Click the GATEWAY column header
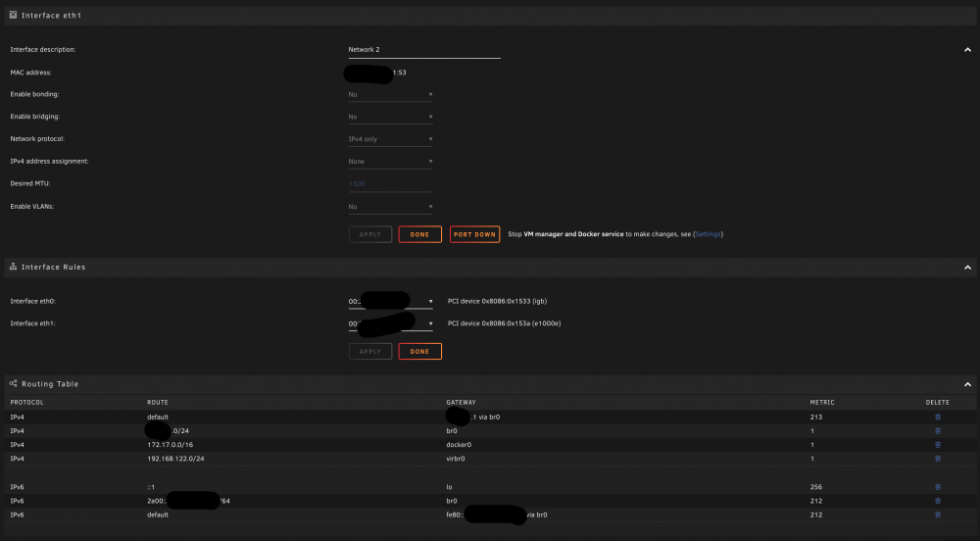This screenshot has height=541, width=980. pyautogui.click(x=461, y=402)
